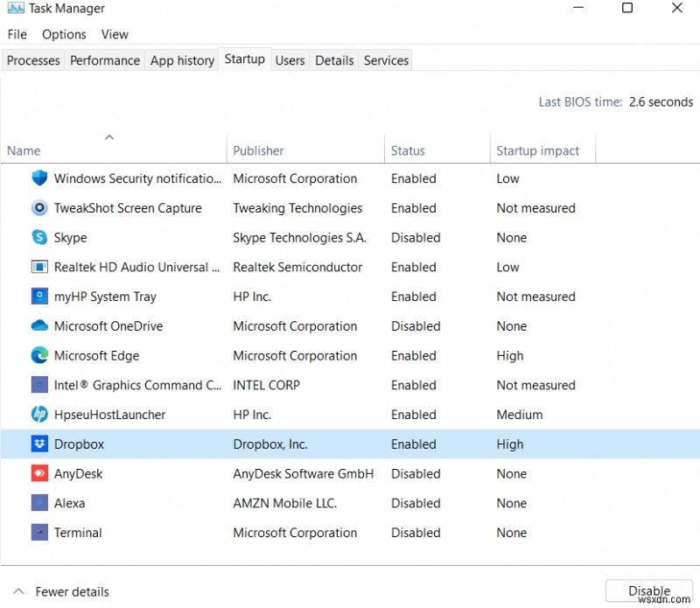The width and height of the screenshot is (700, 608).
Task: Select the Dropbox icon in startup list
Action: tap(38, 444)
